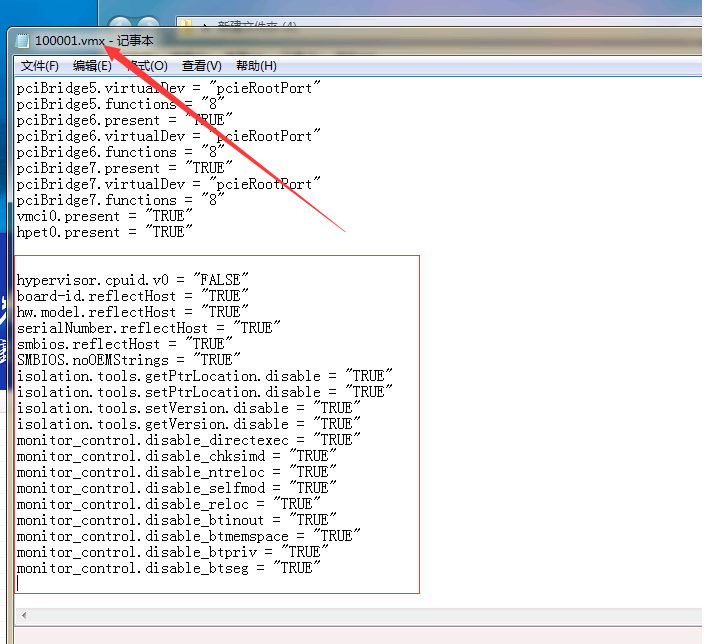Viewport: 721px width, 644px height.
Task: Click line monitor_control.disable_chksimd
Action: pos(177,456)
